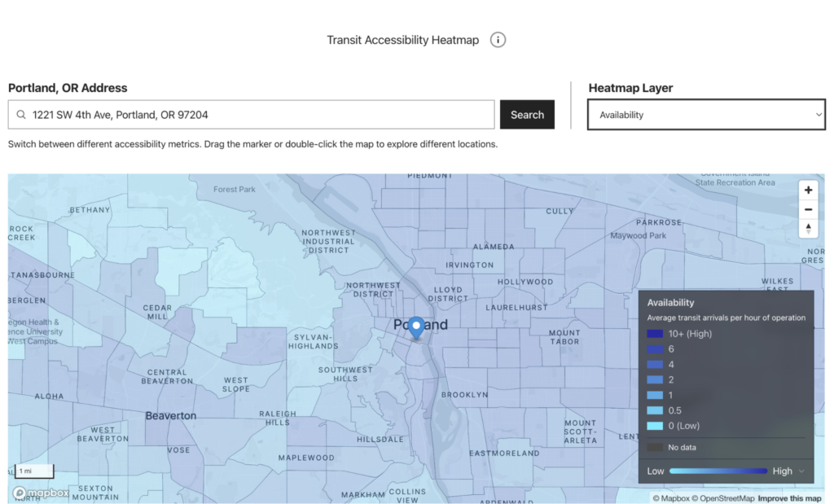Screen dimensions: 834x504
Task: Click the LLOYD DISTRICT map label
Action: tap(448, 294)
